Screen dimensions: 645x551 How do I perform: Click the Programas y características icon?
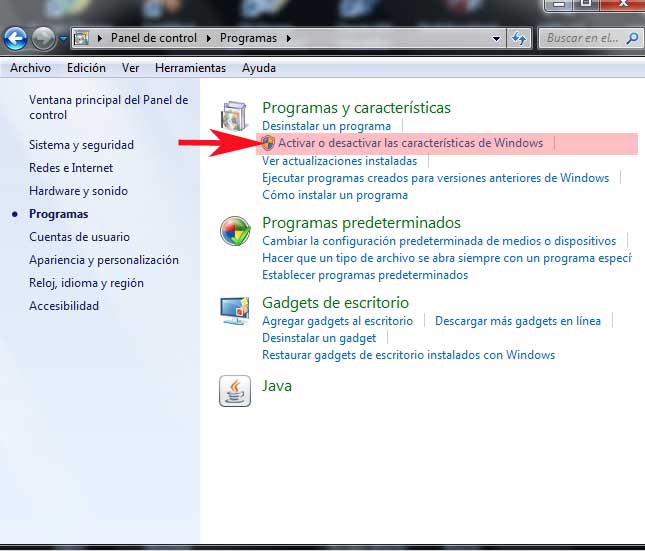coord(234,116)
